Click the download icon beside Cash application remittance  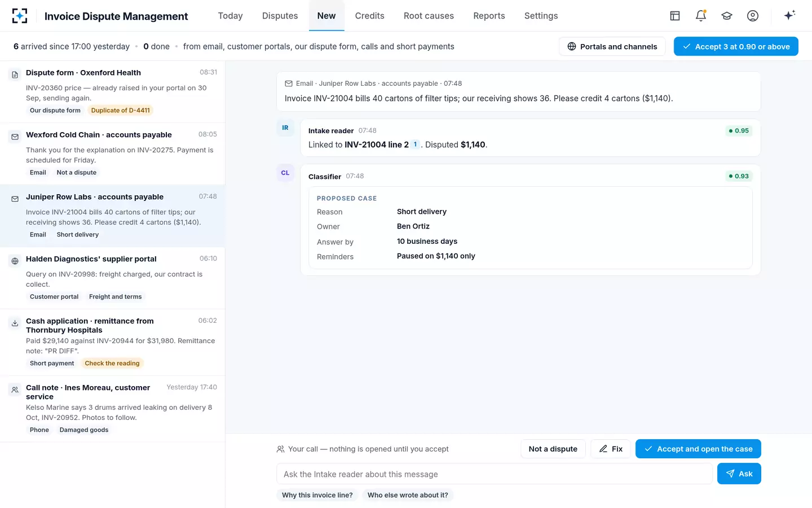15,323
